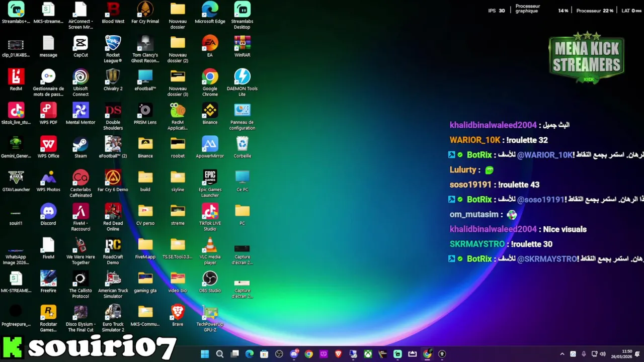
Task: Open WPS PDF from the desktop
Action: [48, 115]
